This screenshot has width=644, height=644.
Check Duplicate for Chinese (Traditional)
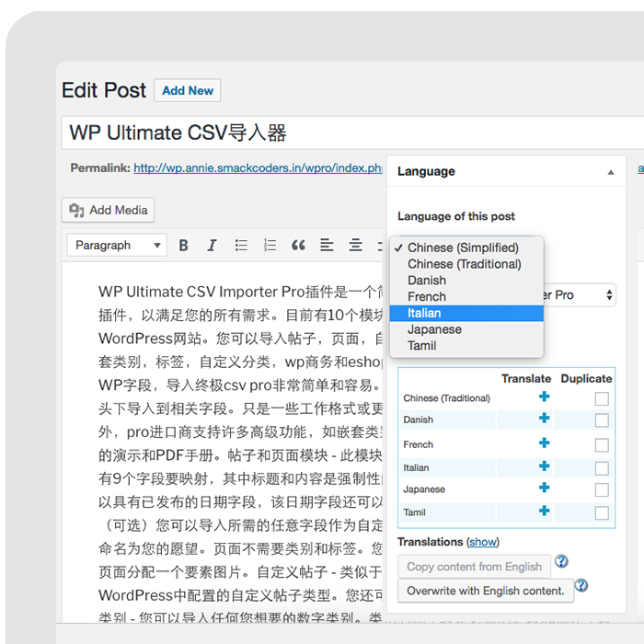tap(602, 398)
